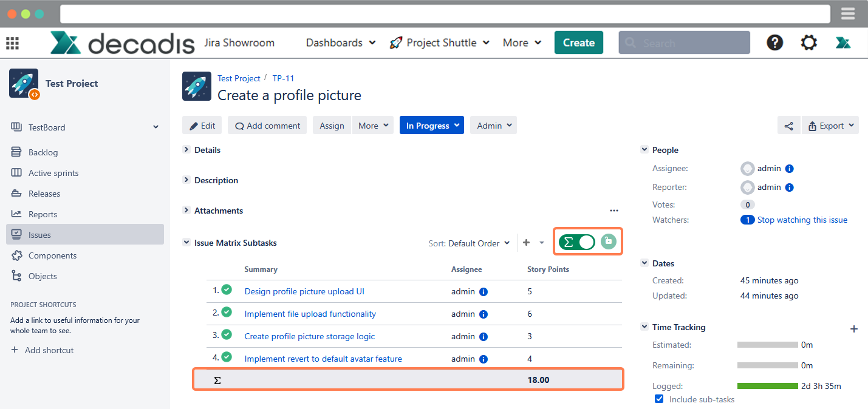Screen dimensions: 868x409
Task: Open the settings gear icon
Action: tap(808, 42)
